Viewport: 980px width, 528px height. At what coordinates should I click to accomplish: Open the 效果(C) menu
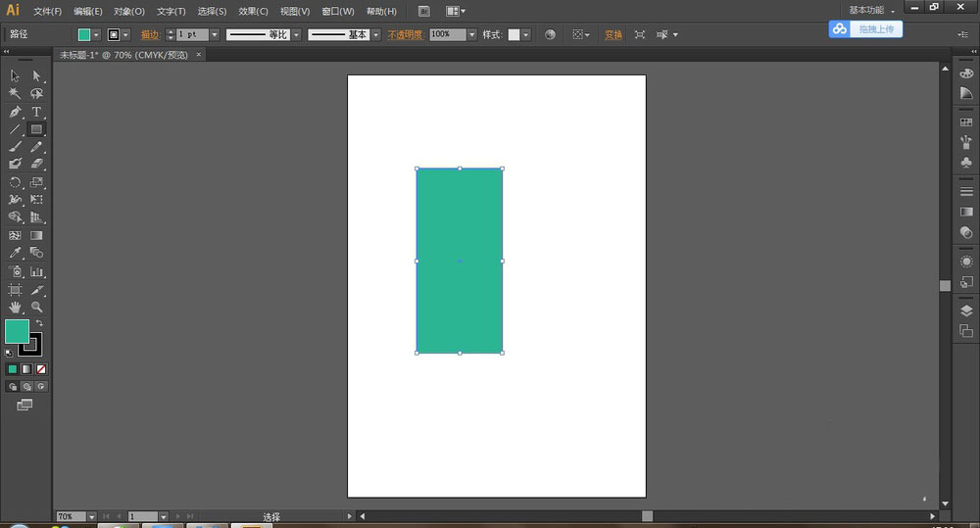(x=253, y=12)
